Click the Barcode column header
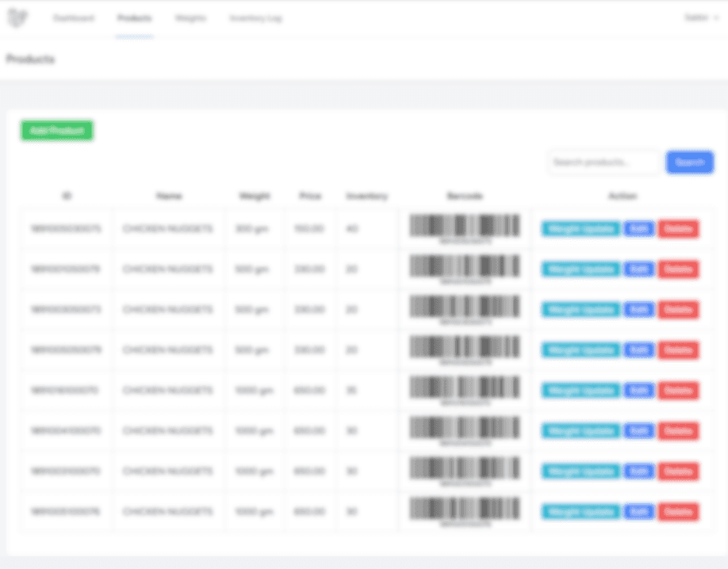This screenshot has width=728, height=569. 465,196
